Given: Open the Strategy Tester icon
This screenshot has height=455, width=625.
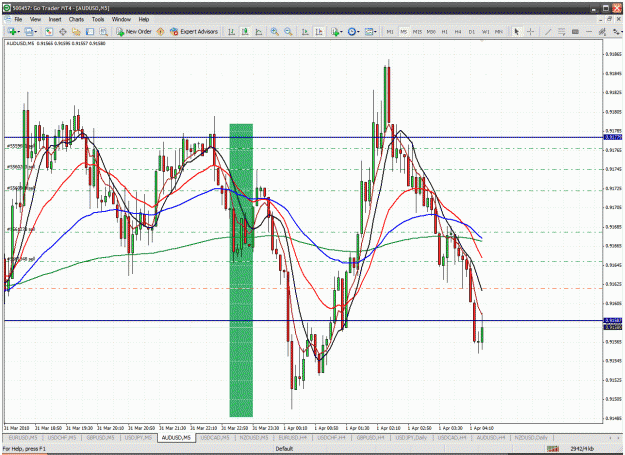Looking at the screenshot, I should pyautogui.click(x=104, y=31).
